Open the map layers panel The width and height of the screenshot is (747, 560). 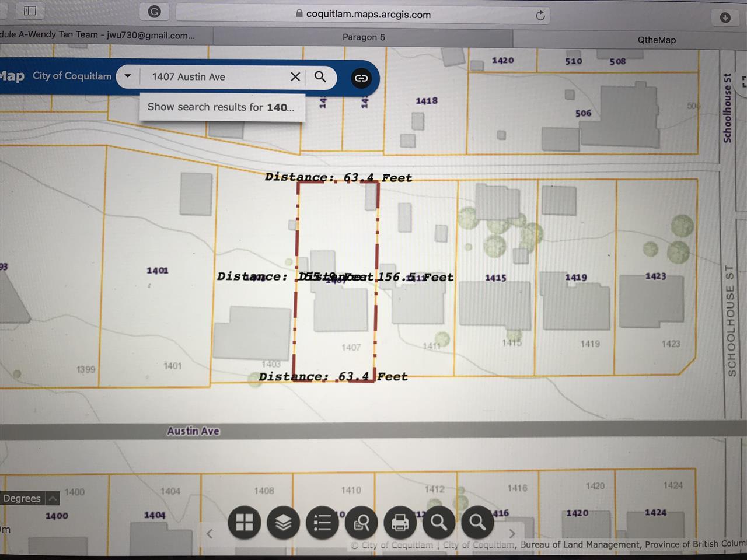click(283, 522)
